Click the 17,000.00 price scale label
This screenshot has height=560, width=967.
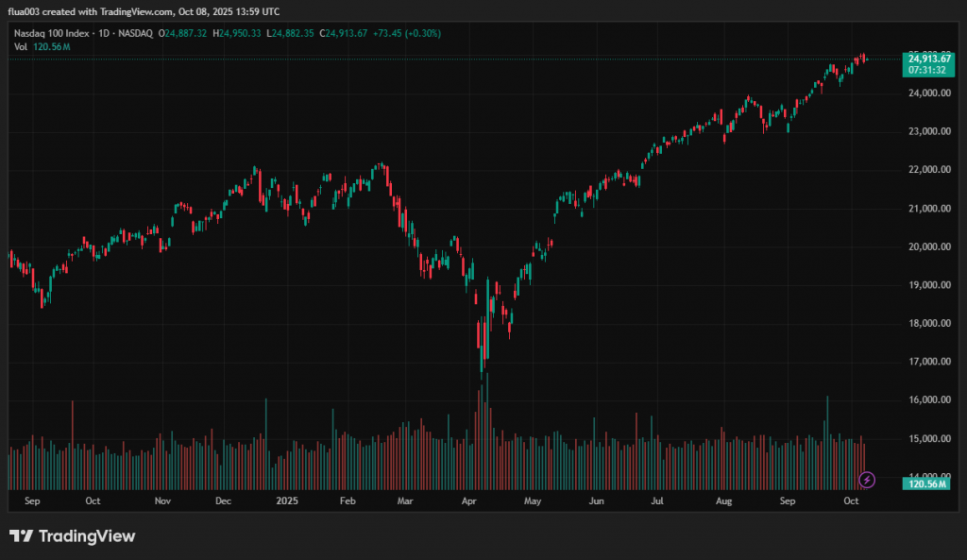[x=929, y=362]
